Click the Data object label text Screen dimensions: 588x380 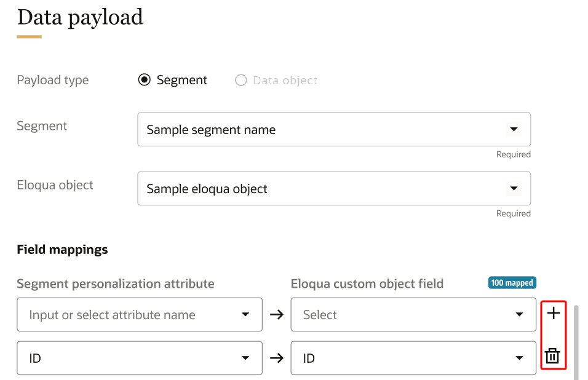pos(285,80)
